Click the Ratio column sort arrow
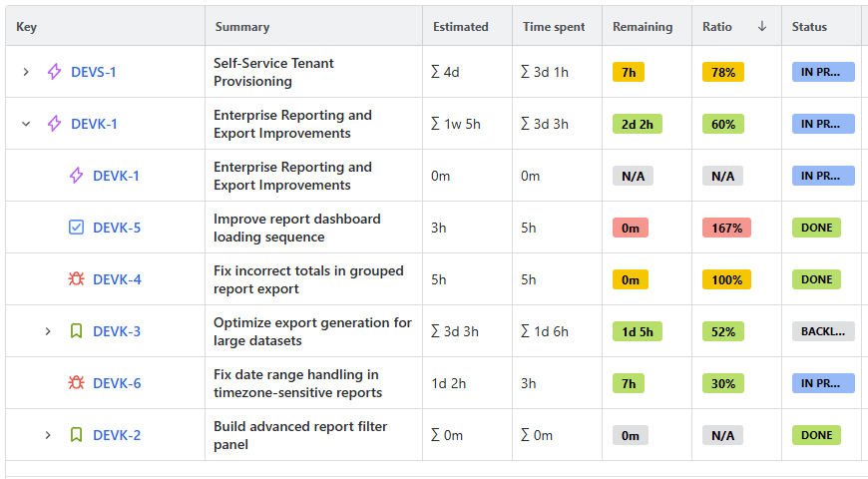This screenshot has width=868, height=479. tap(762, 27)
